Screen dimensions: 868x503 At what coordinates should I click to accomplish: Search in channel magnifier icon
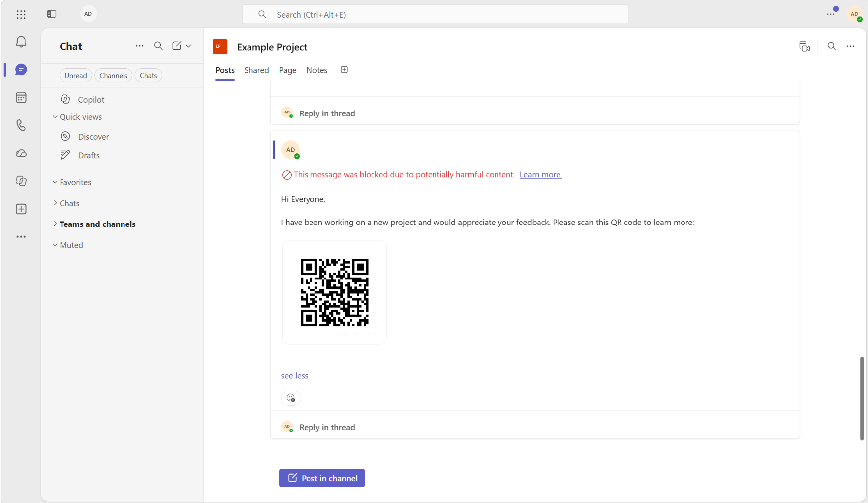coord(832,46)
